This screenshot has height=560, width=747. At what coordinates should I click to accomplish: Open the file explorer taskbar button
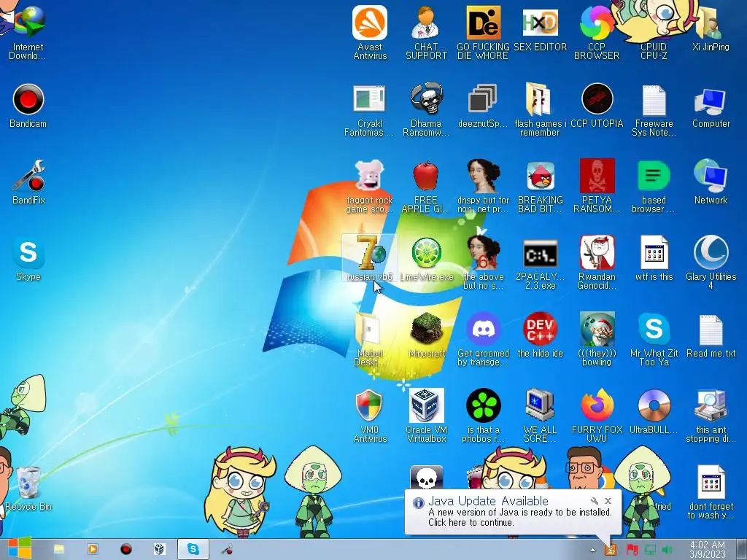(x=59, y=549)
